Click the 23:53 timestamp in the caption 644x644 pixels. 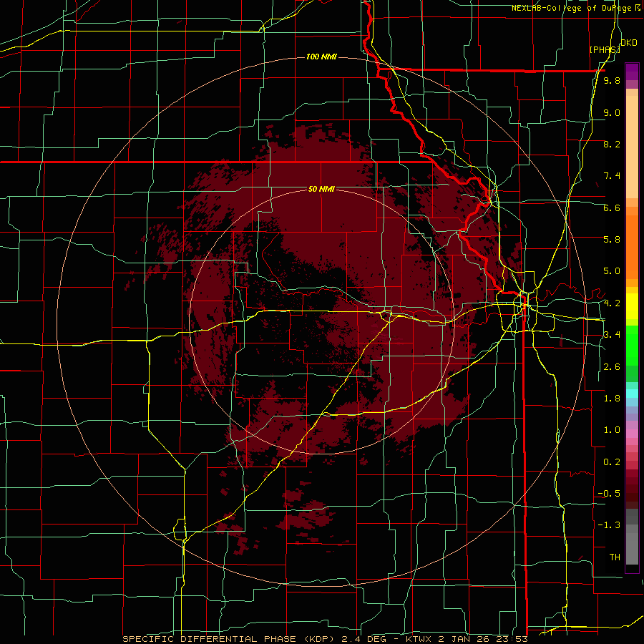(x=512, y=639)
